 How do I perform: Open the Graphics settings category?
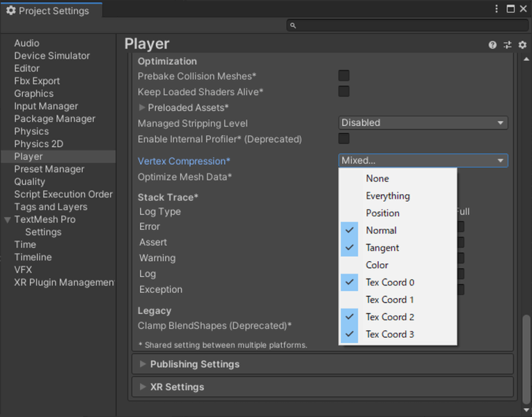coord(33,94)
